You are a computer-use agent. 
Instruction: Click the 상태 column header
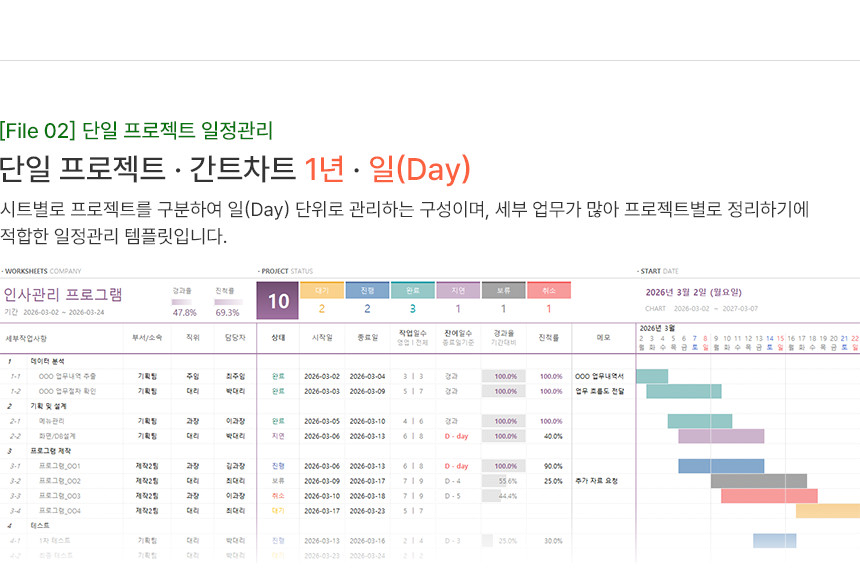[278, 338]
